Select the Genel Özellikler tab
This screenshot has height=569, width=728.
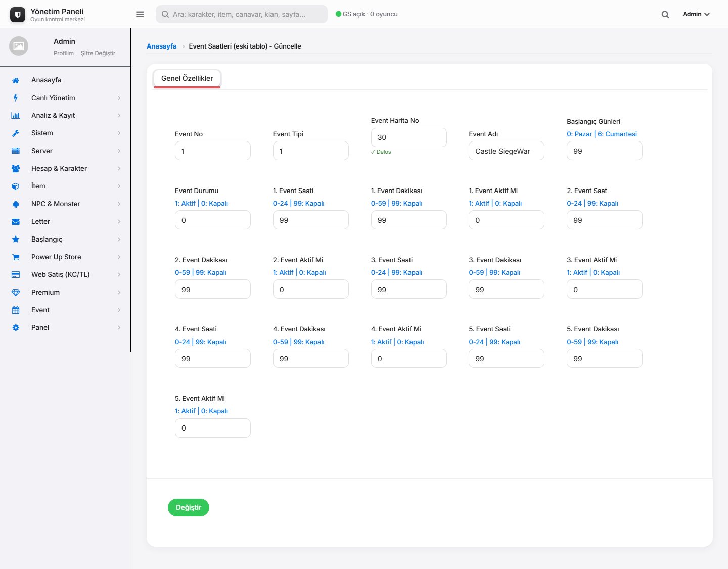coord(187,78)
